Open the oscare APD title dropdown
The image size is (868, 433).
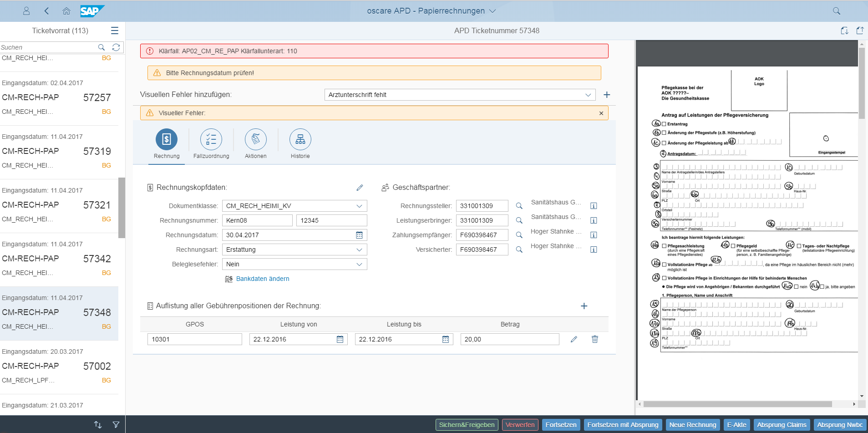point(492,11)
